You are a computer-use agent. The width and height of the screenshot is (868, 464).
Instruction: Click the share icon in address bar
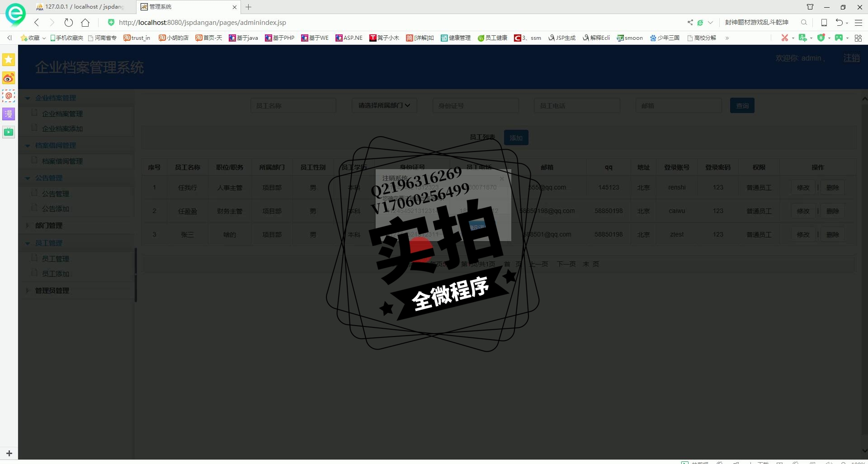pos(690,22)
